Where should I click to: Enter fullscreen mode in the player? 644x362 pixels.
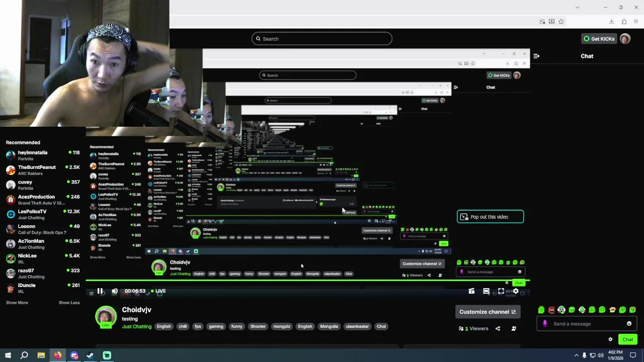coord(501,291)
